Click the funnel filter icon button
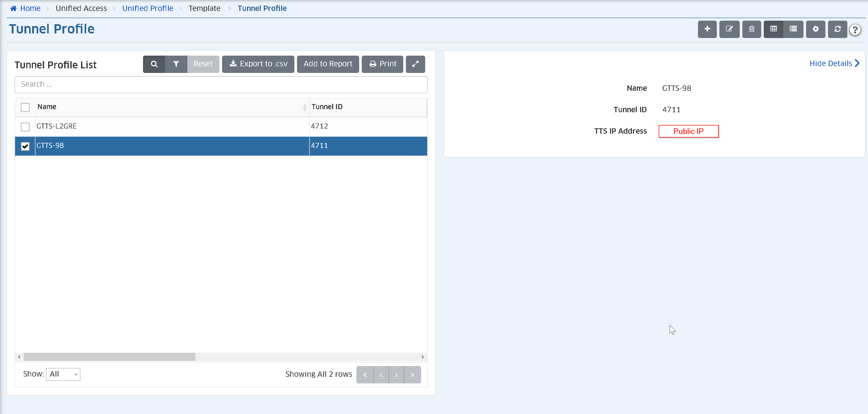The height and width of the screenshot is (414, 868). point(176,64)
